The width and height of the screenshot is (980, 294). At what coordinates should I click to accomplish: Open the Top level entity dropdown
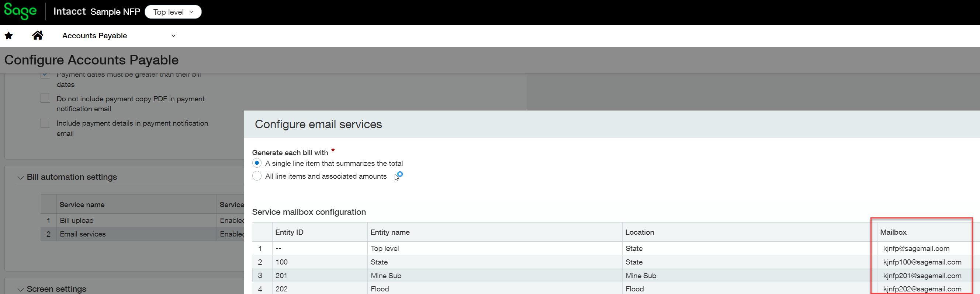click(x=173, y=12)
